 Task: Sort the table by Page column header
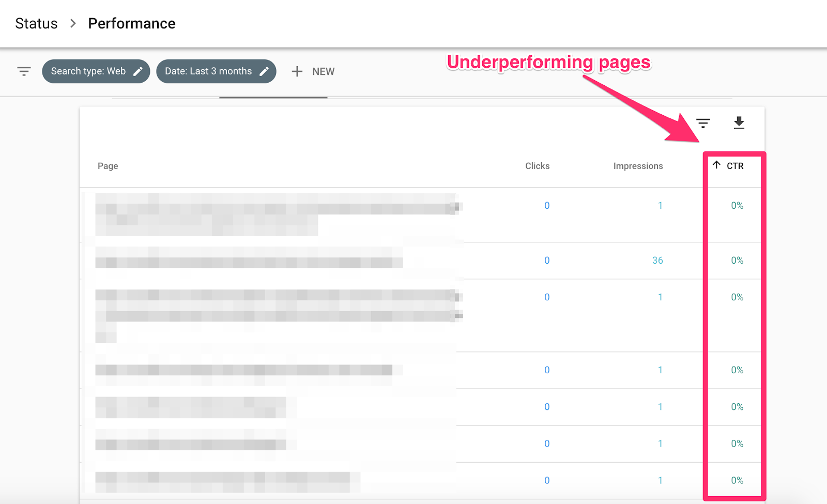tap(108, 166)
